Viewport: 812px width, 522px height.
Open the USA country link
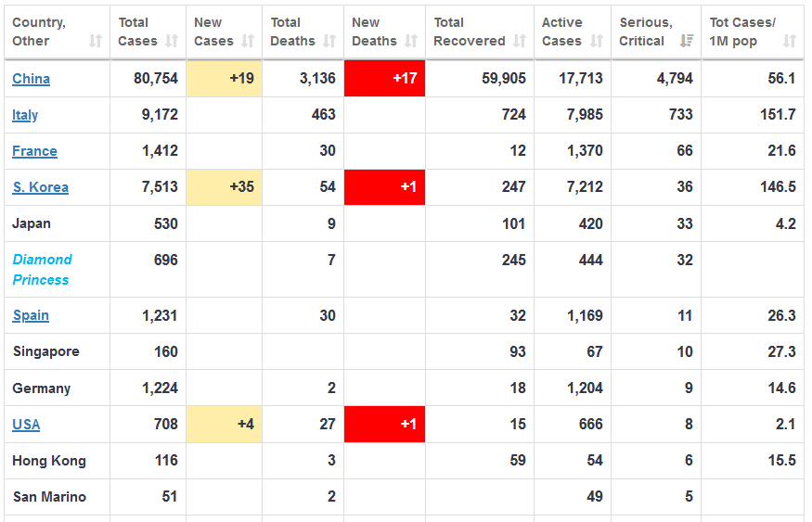coord(26,425)
